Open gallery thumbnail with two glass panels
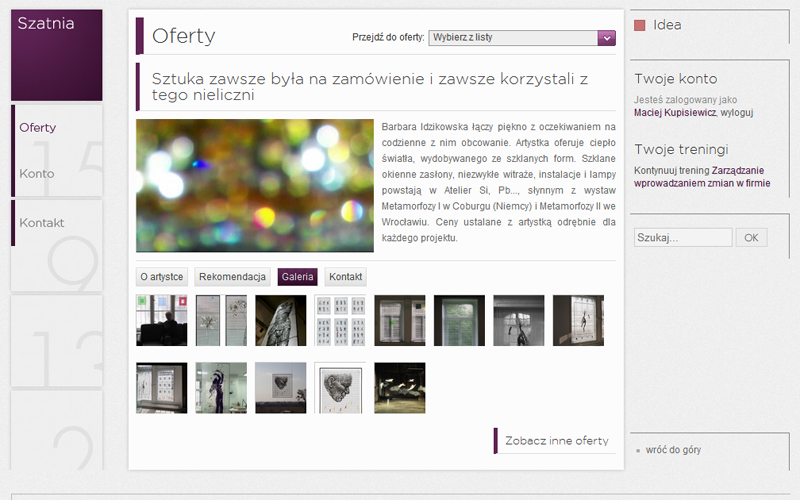 (x=221, y=320)
